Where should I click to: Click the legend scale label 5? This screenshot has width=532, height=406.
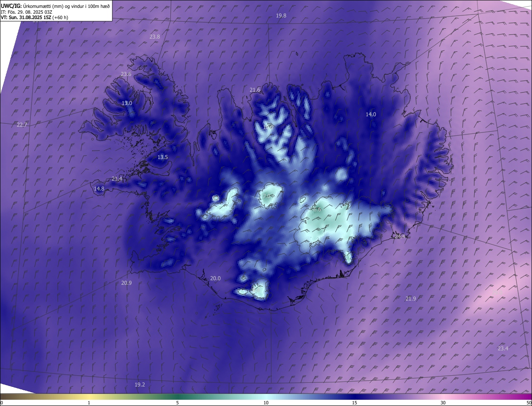click(x=177, y=403)
